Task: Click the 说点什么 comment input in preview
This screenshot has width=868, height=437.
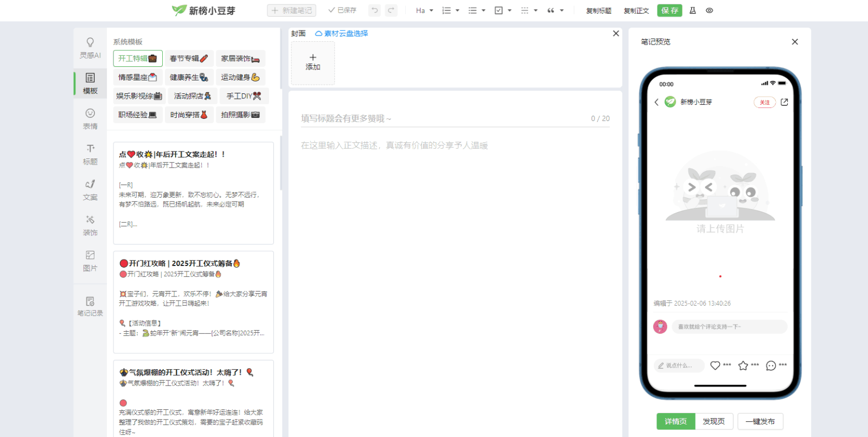Action: (679, 365)
